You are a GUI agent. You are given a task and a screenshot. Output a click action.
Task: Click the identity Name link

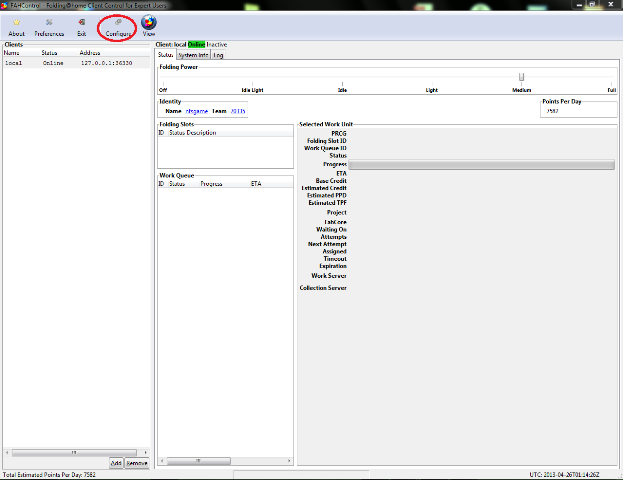(197, 111)
